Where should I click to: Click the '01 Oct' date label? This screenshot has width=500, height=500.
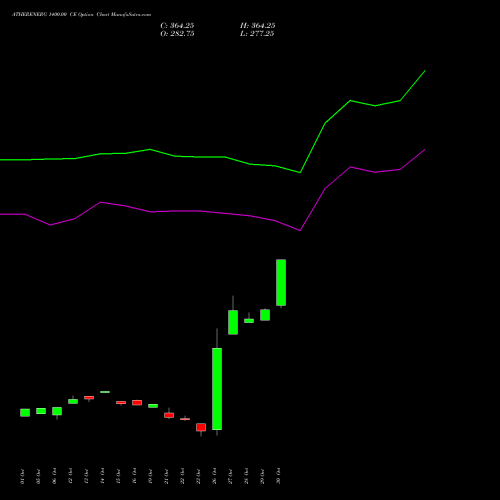[22, 476]
